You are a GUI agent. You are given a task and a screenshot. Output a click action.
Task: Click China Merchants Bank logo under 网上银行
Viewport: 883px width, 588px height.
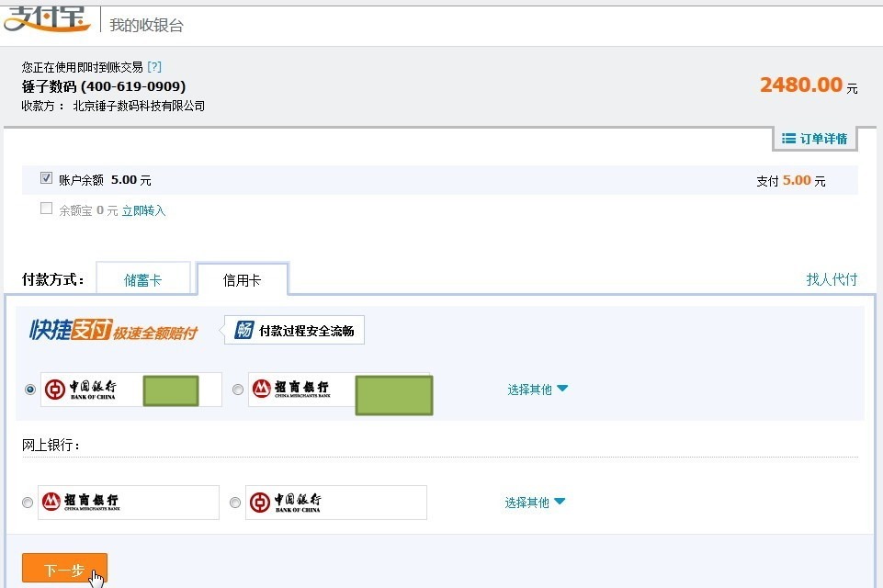coord(80,502)
